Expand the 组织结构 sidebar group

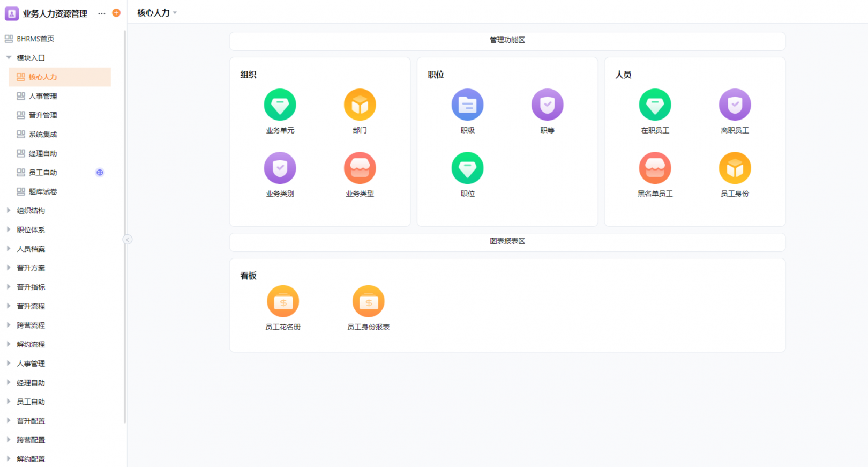point(9,211)
